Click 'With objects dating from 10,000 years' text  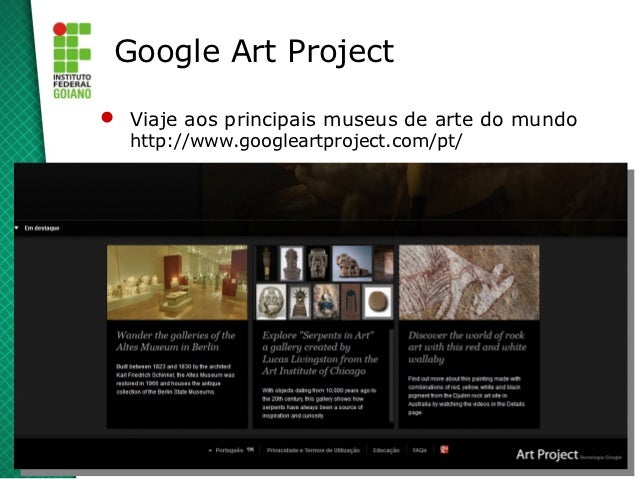click(319, 403)
